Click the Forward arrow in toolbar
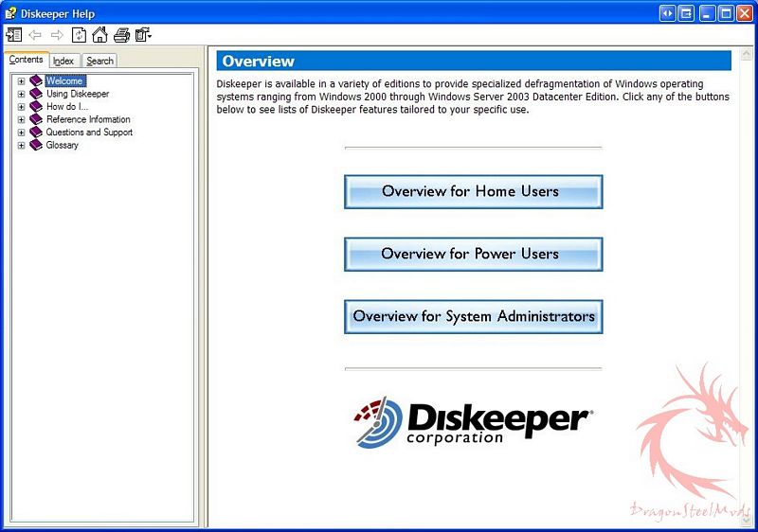This screenshot has height=532, width=758. 57,35
